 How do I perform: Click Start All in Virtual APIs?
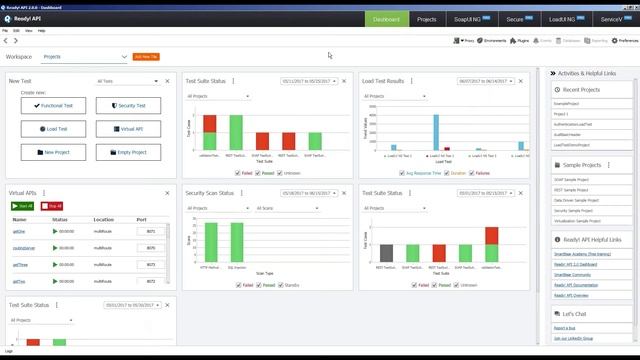pyautogui.click(x=22, y=206)
